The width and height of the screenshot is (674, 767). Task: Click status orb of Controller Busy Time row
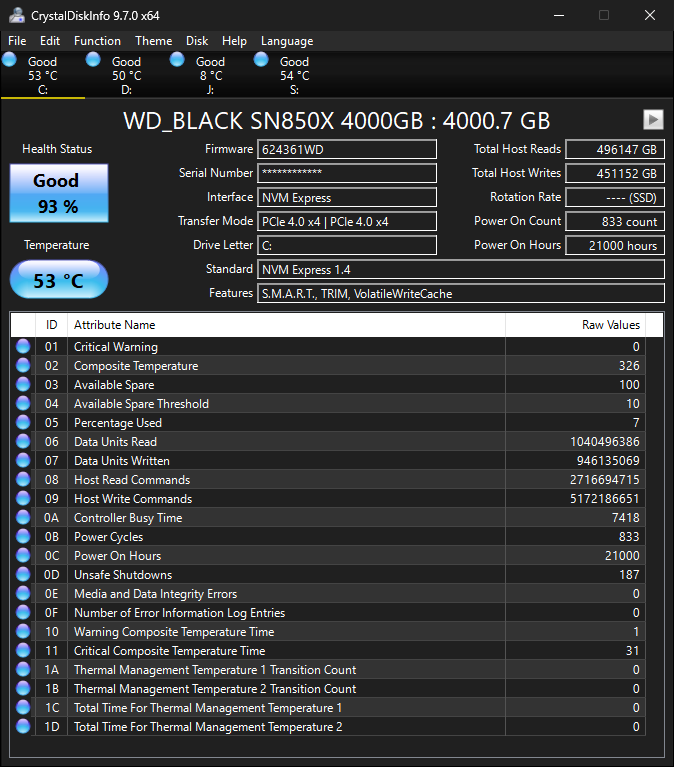pos(23,518)
